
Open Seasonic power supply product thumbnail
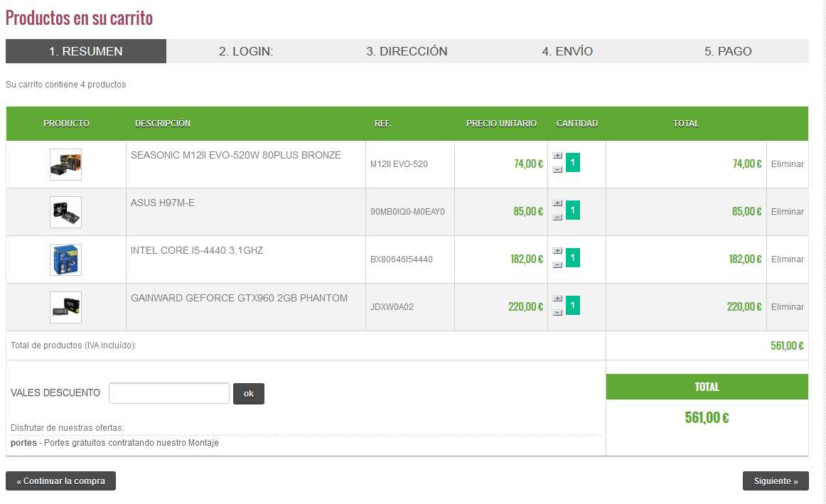tap(66, 164)
